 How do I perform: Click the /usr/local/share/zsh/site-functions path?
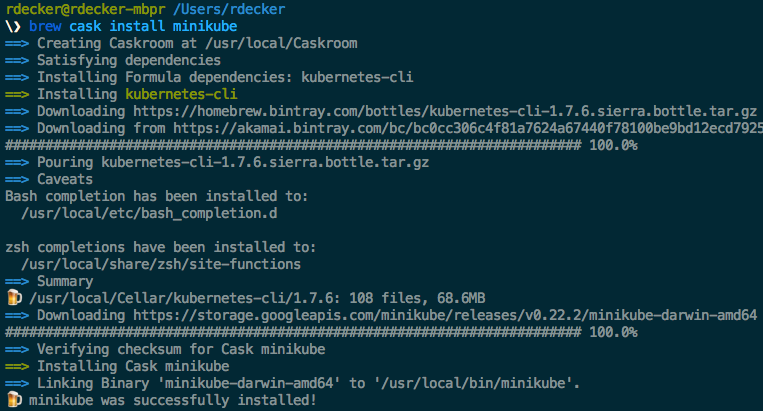point(161,264)
